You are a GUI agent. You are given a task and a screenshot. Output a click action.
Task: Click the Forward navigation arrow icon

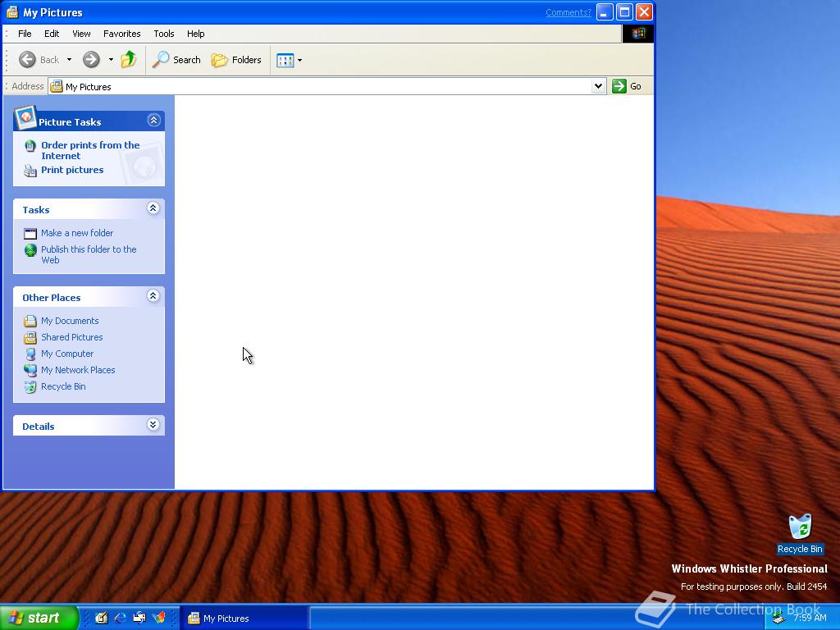(91, 59)
